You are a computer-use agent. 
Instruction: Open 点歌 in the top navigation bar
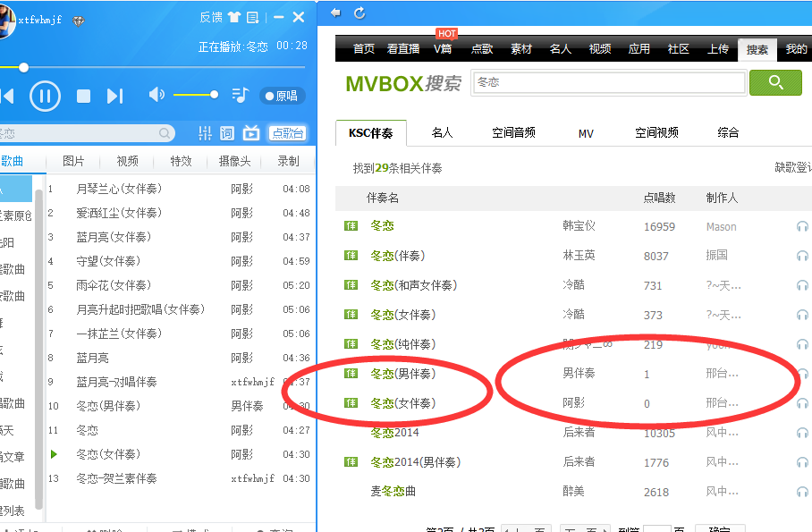pos(482,49)
